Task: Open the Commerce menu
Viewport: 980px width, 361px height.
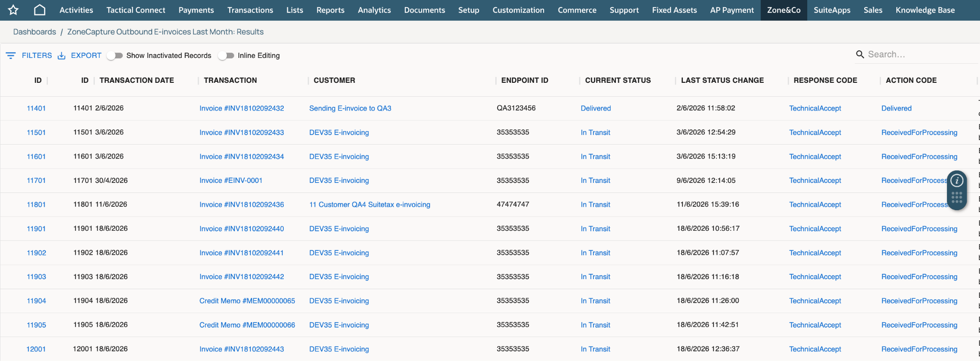Action: pyautogui.click(x=577, y=10)
